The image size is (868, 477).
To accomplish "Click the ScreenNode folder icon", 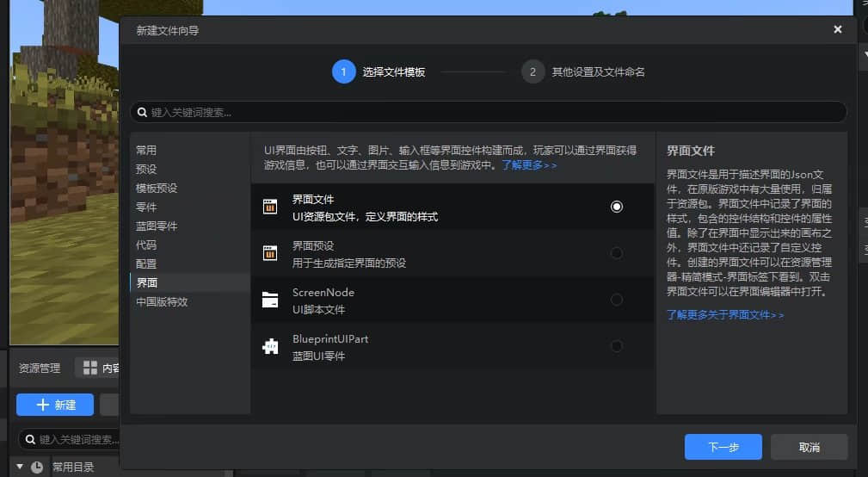I will pos(270,300).
